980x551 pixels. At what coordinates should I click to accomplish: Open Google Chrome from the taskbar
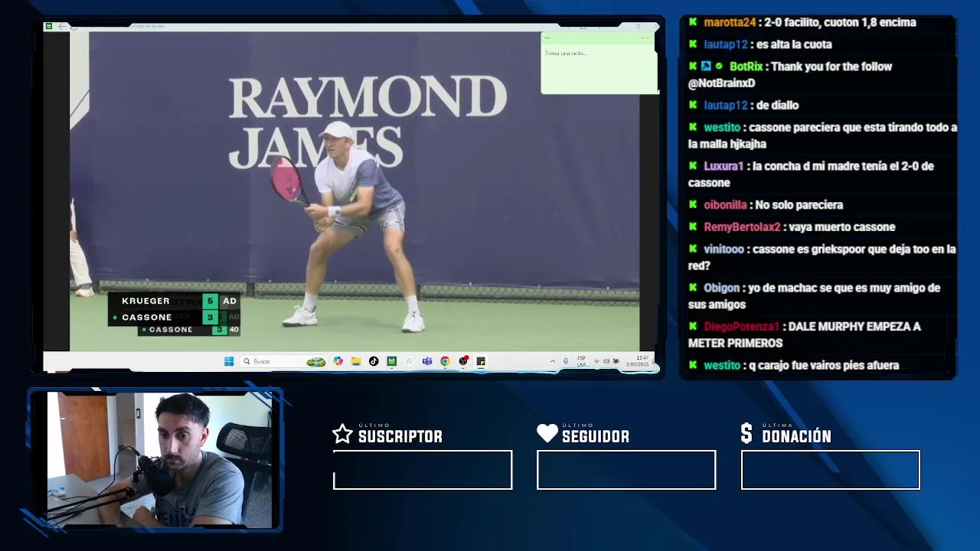(x=445, y=361)
